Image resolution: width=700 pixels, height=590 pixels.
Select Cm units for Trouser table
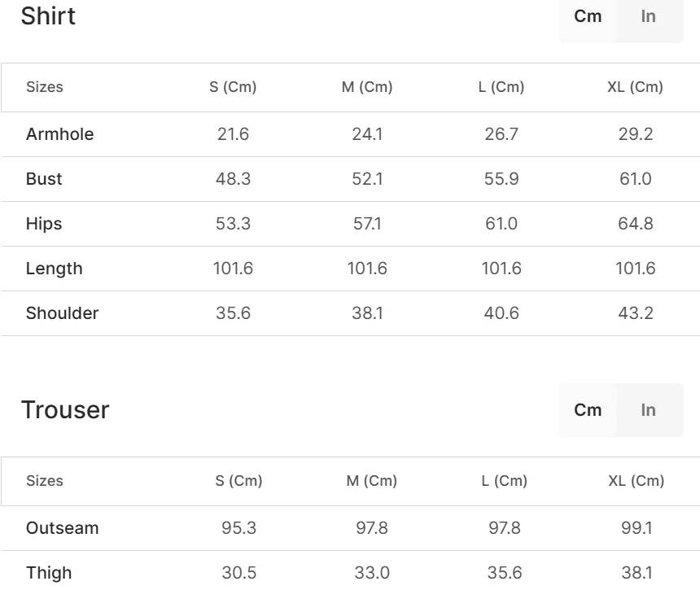pos(588,410)
